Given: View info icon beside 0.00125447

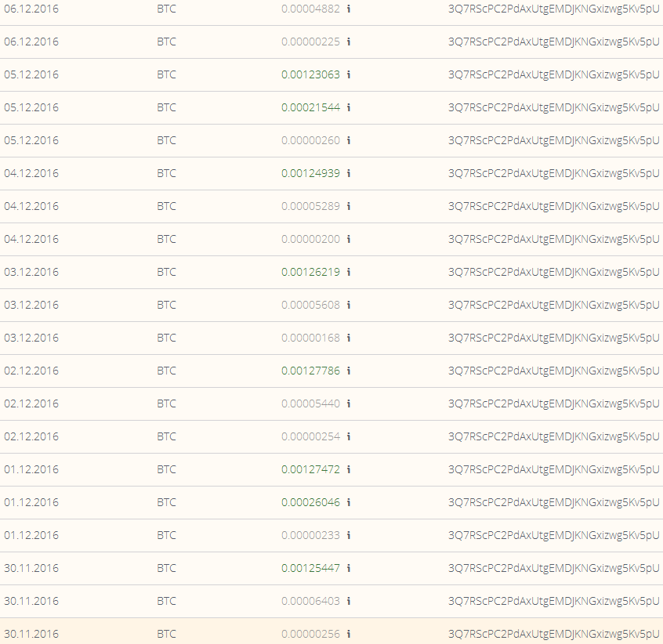Looking at the screenshot, I should click(349, 568).
